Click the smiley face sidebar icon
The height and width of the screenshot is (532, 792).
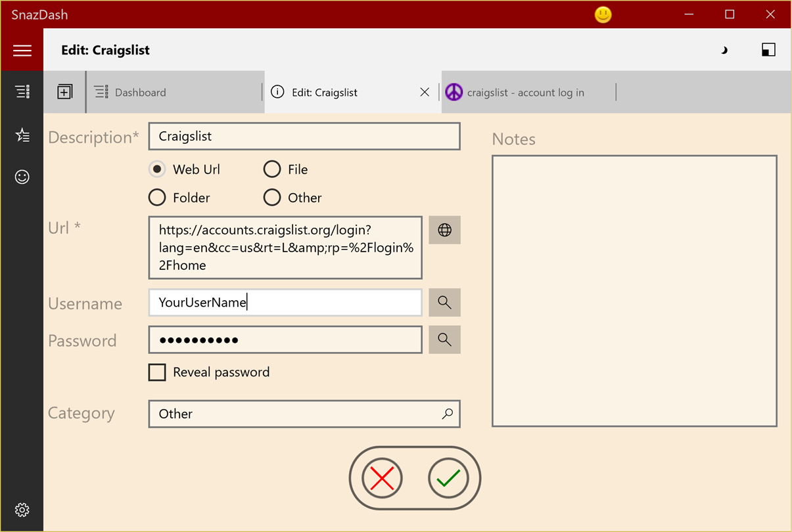click(x=22, y=177)
